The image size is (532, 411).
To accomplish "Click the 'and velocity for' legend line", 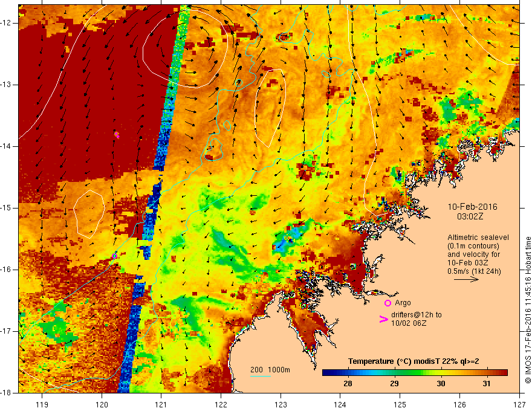I will 473,254.
